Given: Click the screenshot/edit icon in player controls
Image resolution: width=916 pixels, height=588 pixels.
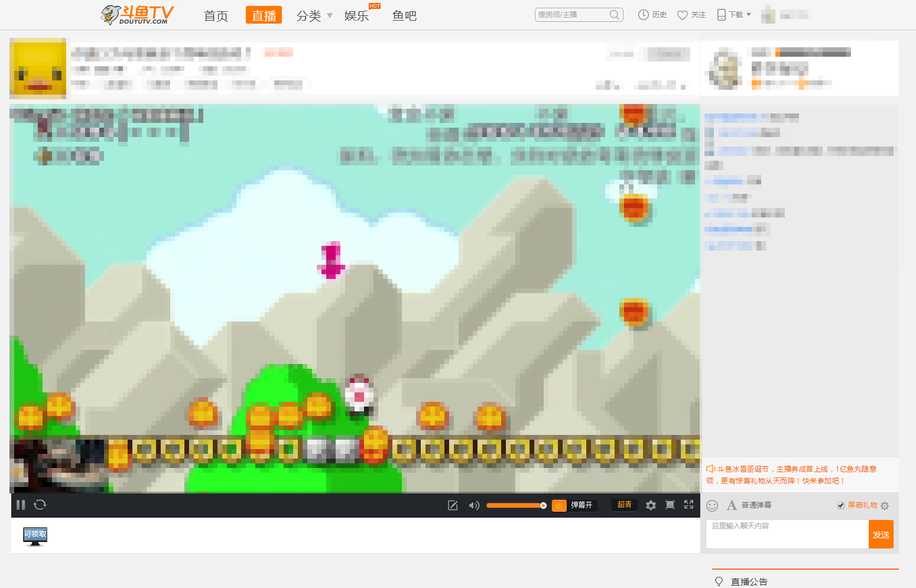Looking at the screenshot, I should (452, 505).
